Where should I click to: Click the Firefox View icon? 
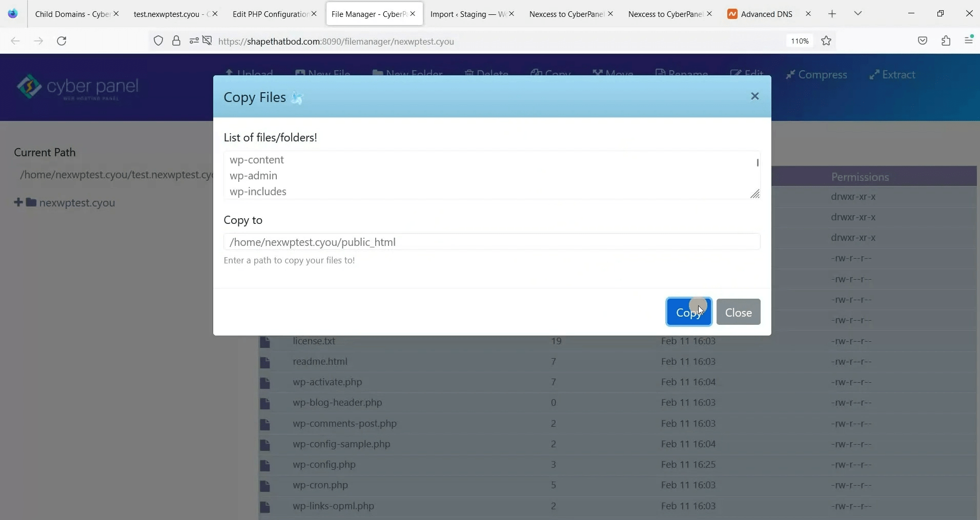[13, 14]
